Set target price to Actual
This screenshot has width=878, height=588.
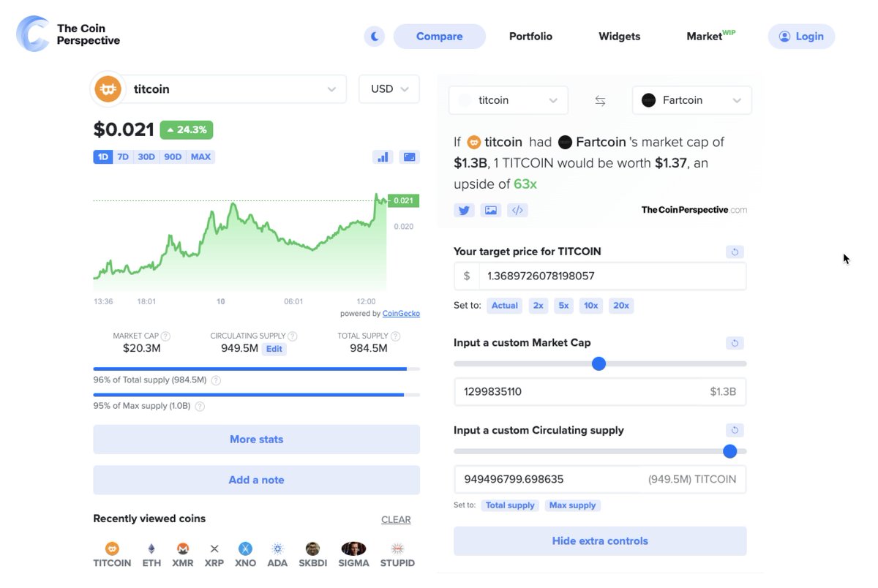click(505, 306)
